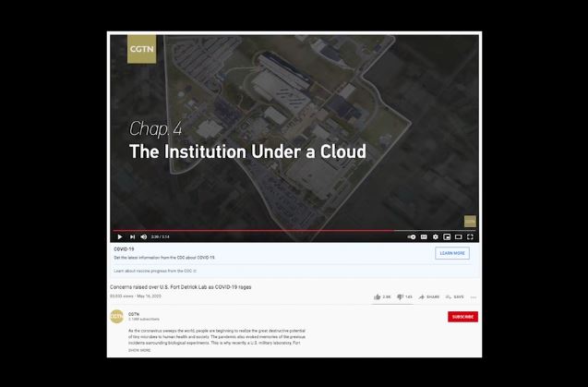Expand description with SHOW MORE
Viewport: 588px width, 387px height.
tap(139, 350)
